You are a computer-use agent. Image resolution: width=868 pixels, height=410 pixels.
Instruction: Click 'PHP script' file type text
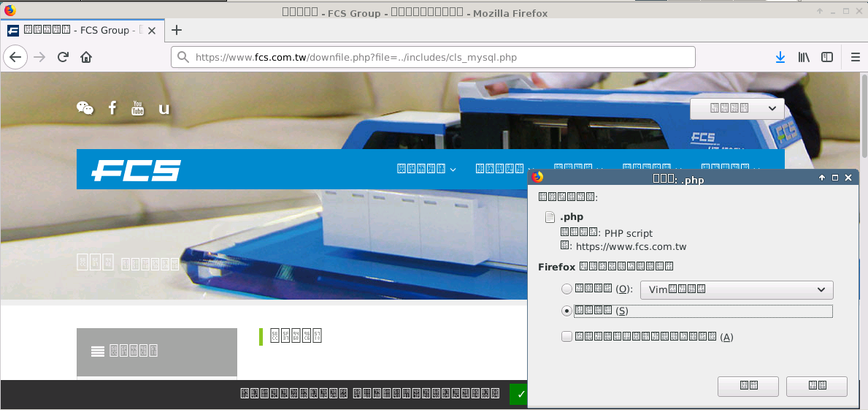(629, 233)
